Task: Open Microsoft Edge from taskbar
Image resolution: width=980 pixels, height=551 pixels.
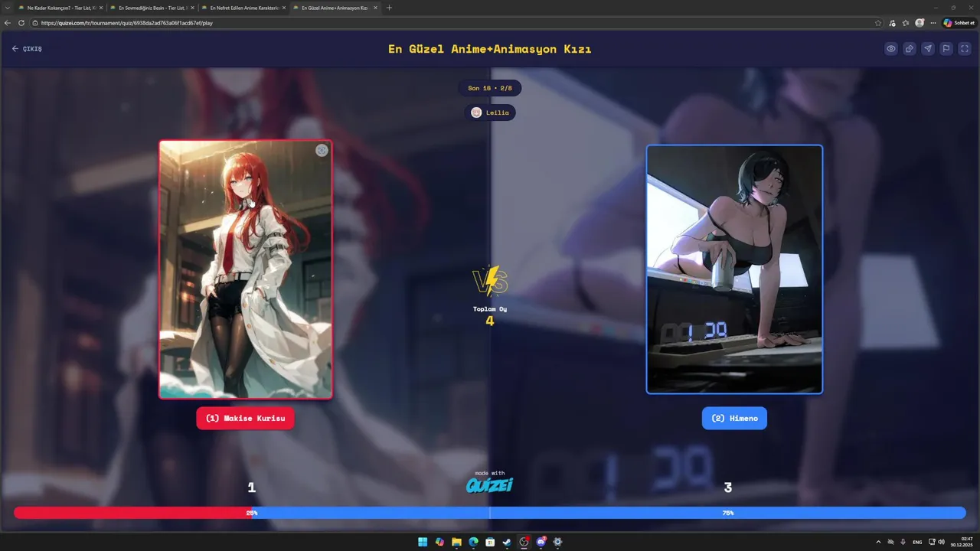Action: [473, 542]
